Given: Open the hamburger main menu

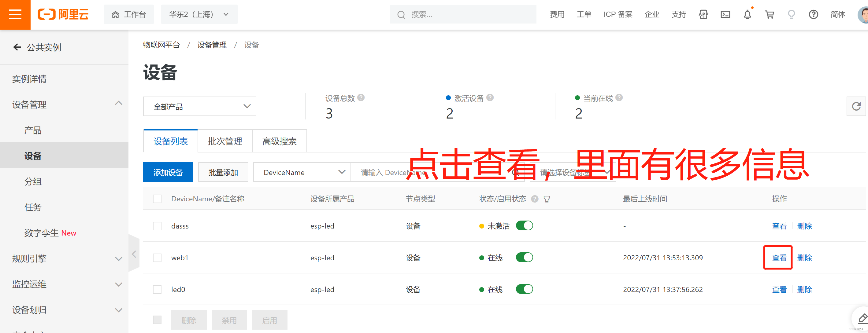Looking at the screenshot, I should click(15, 14).
